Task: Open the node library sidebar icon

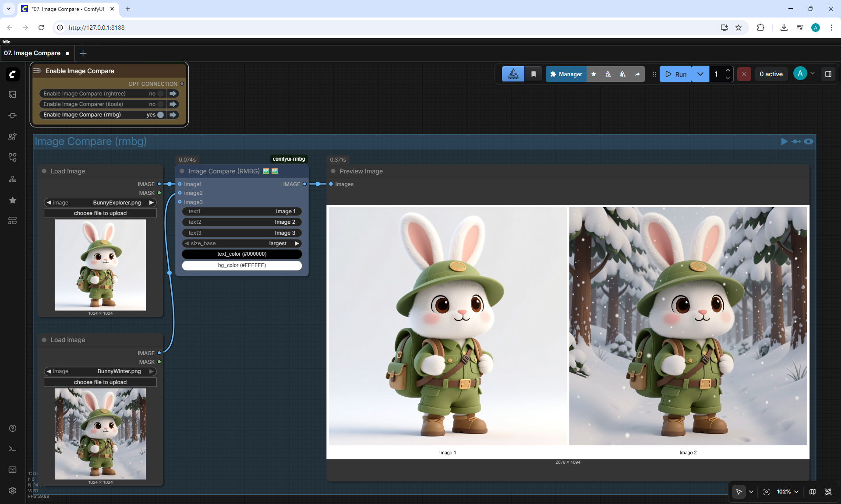Action: [x=13, y=137]
